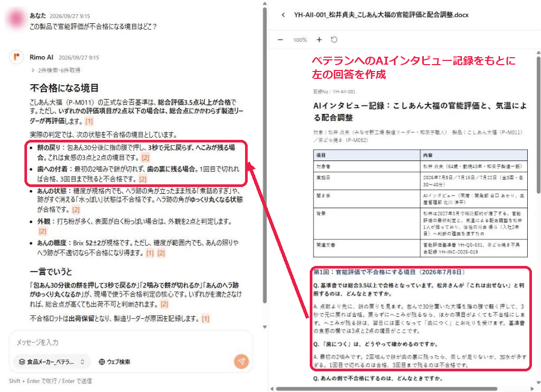
Task: Click the Rimo AI avatar logo
Action: click(16, 57)
